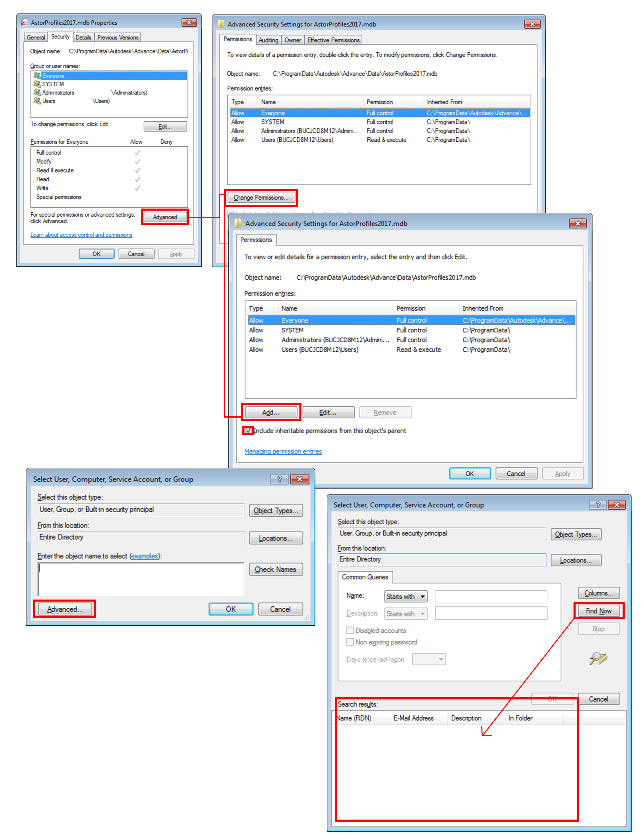The image size is (644, 840).
Task: Click the file icon in Properties title bar
Action: pyautogui.click(x=25, y=23)
